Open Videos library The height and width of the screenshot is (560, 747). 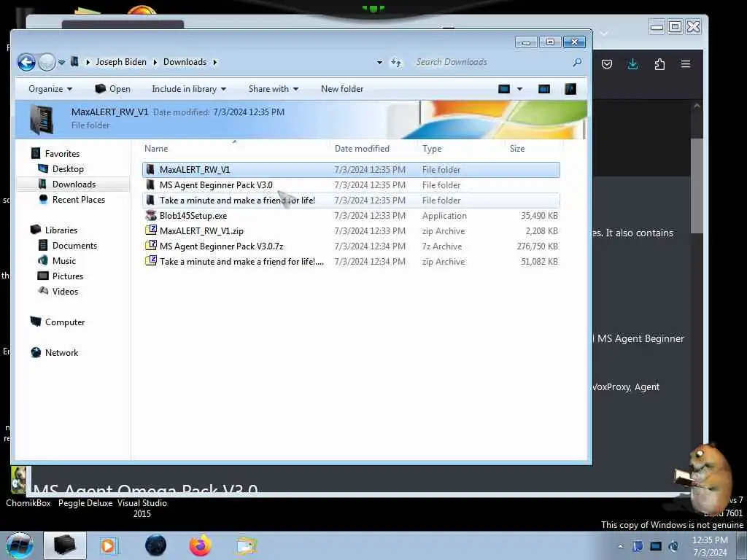(65, 292)
